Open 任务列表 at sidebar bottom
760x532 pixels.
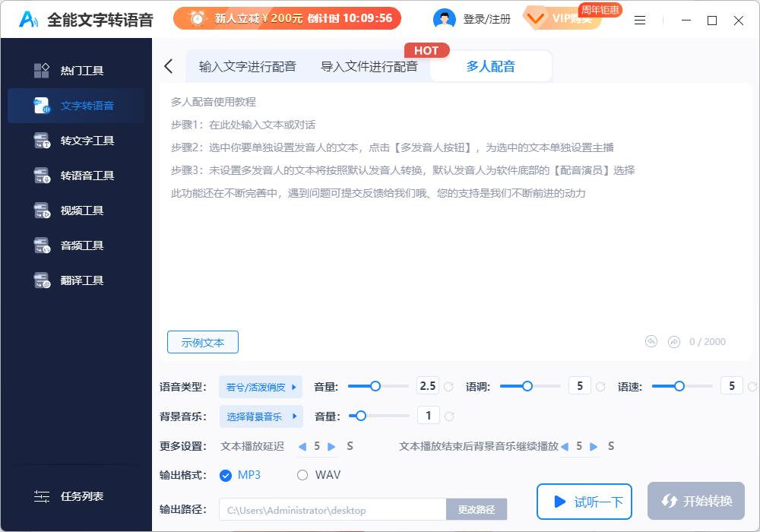coord(76,496)
